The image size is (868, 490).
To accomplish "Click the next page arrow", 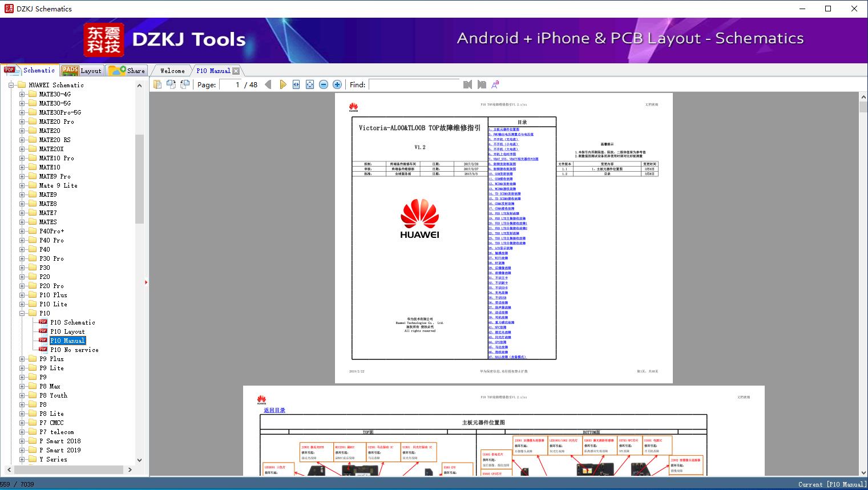I will (x=282, y=84).
